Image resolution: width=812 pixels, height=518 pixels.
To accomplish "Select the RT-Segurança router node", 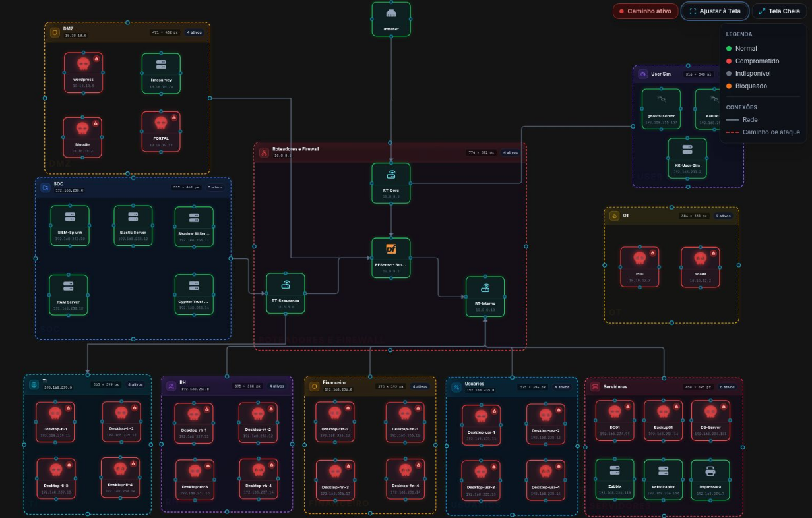I will (x=286, y=293).
